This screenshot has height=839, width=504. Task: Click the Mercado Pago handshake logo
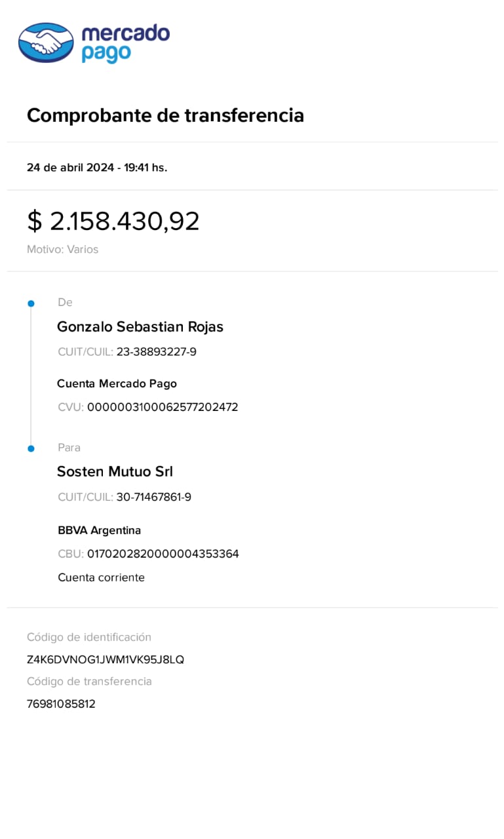(x=46, y=43)
